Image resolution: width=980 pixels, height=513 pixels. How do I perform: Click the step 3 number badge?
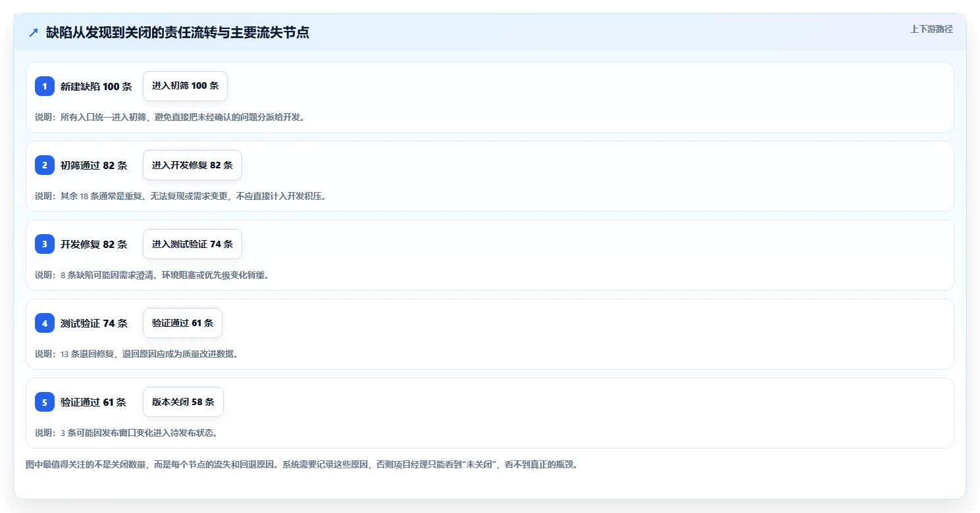(45, 244)
